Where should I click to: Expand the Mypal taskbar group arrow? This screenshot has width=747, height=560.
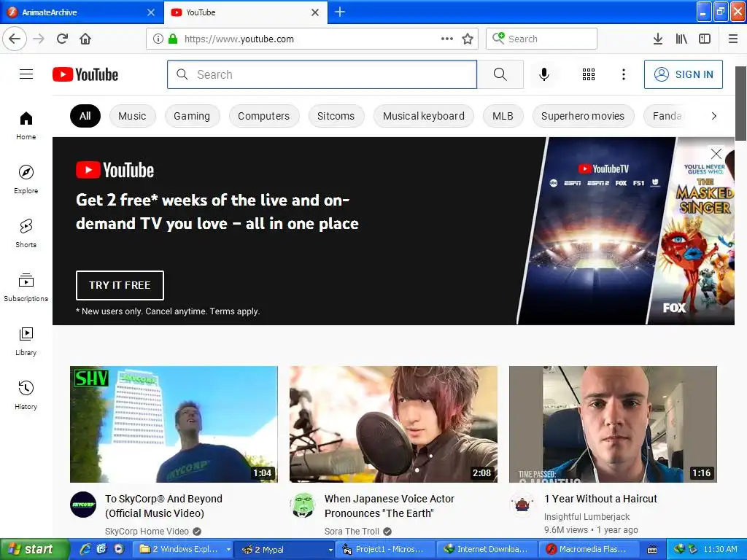[330, 550]
